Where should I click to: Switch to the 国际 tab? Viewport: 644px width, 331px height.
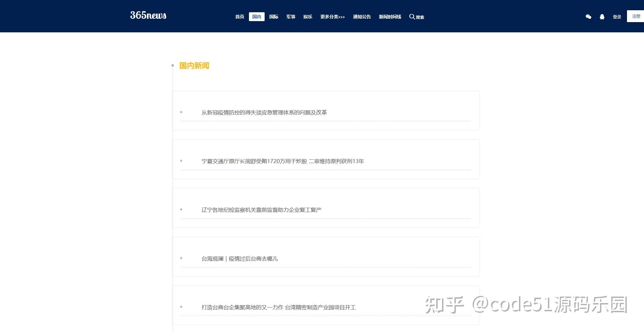(x=273, y=17)
